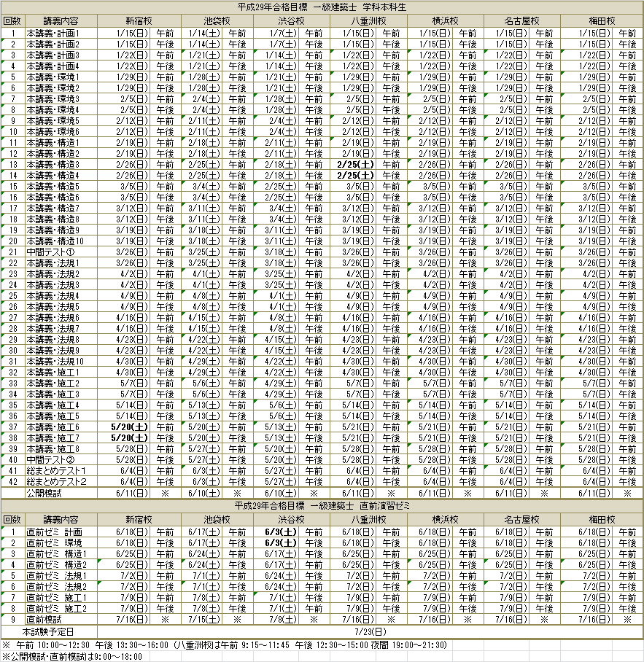The height and width of the screenshot is (662, 644).
Task: Select the 公開模試 row label cell
Action: tap(45, 493)
